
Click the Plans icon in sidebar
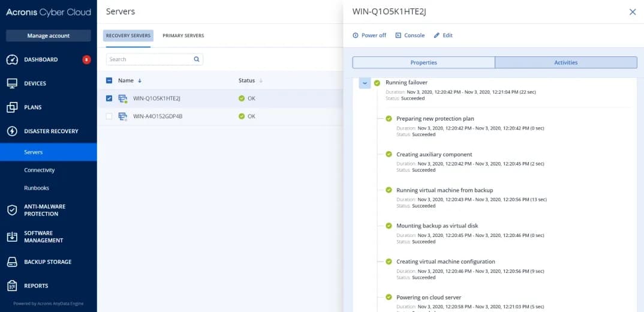pos(12,107)
